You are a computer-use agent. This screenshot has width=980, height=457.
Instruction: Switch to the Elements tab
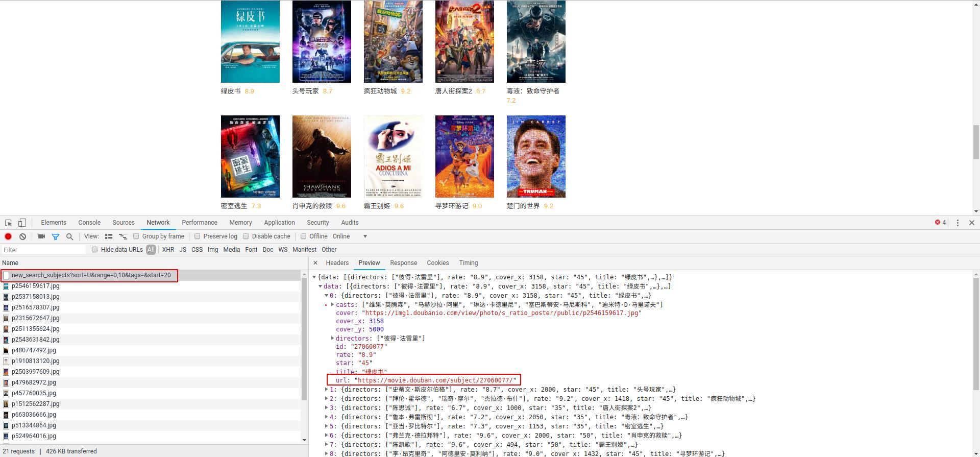tap(54, 223)
